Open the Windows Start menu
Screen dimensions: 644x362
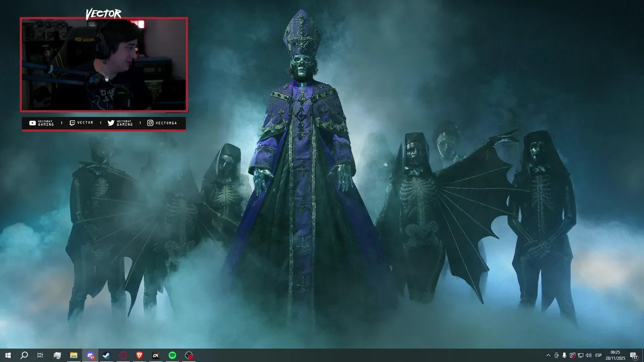8,355
